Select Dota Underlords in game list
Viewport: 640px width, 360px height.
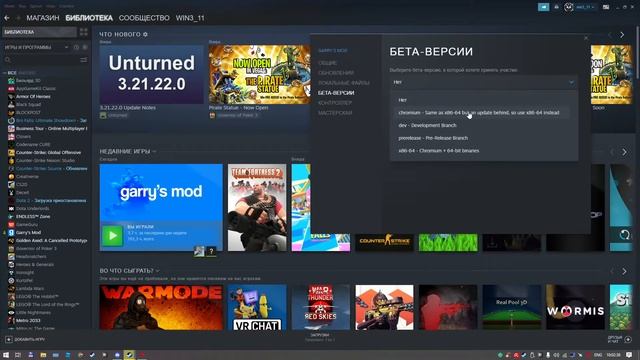(x=32, y=209)
